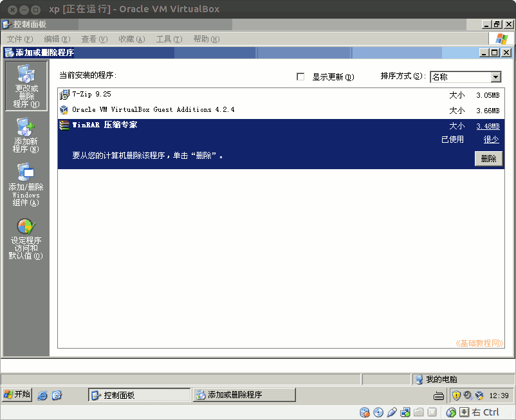Screen dimensions: 516x420
Task: Open the Favorites (收藏) menu
Action: [x=132, y=39]
